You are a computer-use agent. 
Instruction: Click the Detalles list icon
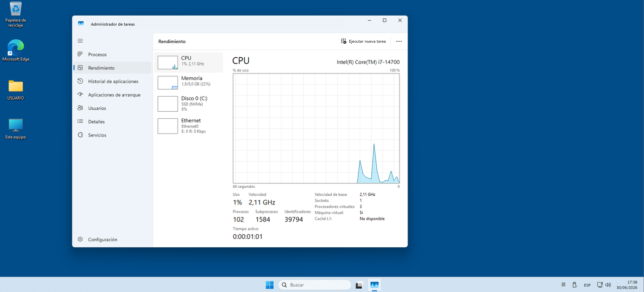pyautogui.click(x=80, y=121)
